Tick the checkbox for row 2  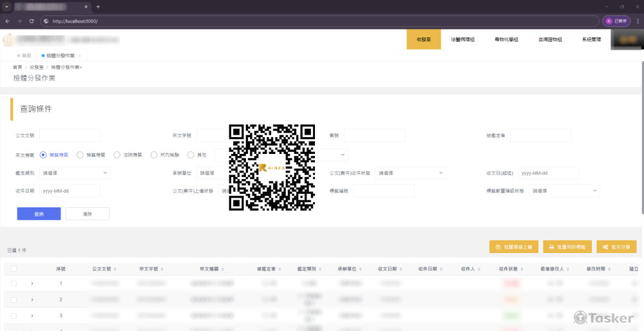pos(14,299)
